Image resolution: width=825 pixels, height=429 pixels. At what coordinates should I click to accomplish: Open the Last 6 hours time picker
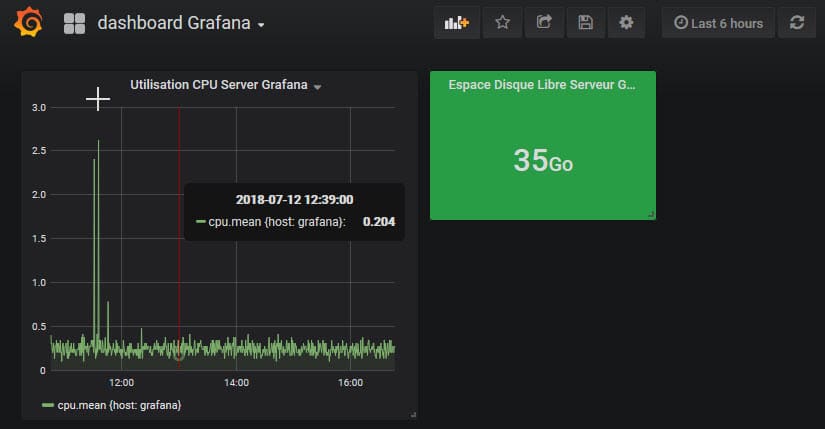click(x=718, y=23)
